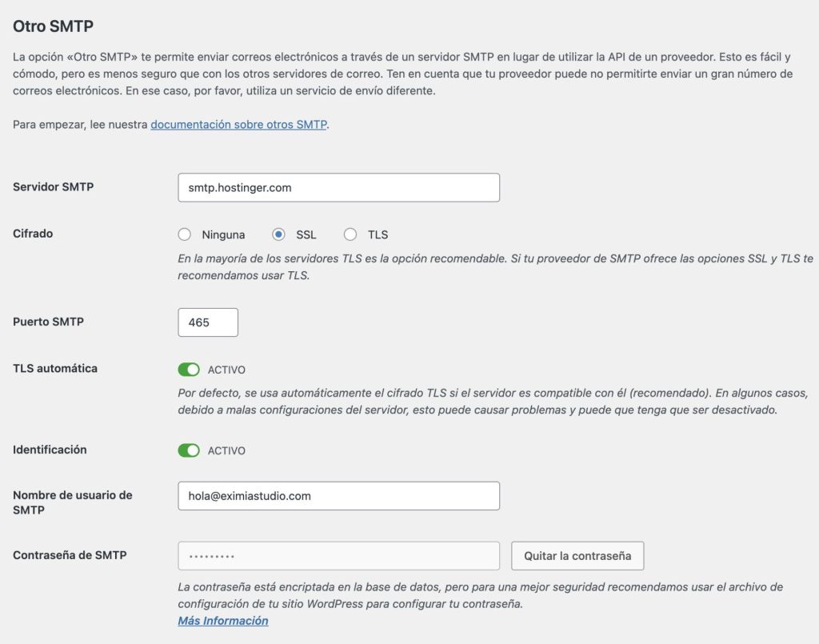Viewport: 819px width, 644px height.
Task: Click the Puerto SMTP field label
Action: tap(48, 322)
